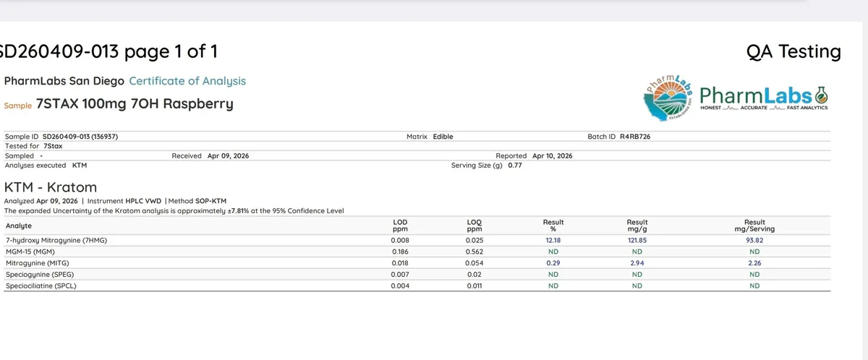
Task: Click 'Instrument HPLC VWD' text
Action: tap(125, 200)
